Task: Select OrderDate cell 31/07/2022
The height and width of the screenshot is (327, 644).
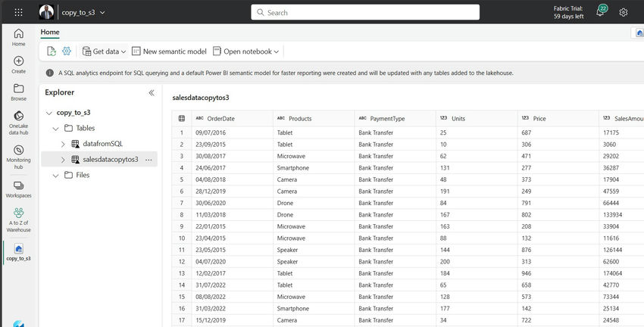Action: (x=232, y=285)
